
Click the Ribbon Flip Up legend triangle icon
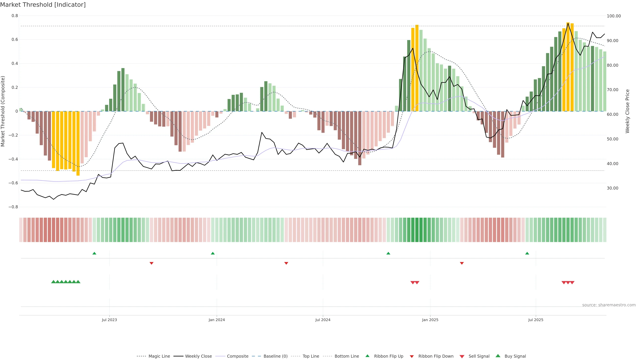(x=367, y=356)
